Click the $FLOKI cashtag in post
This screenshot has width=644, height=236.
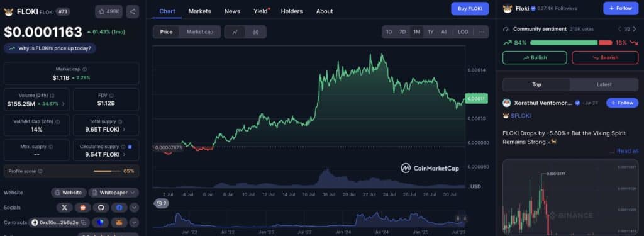pyautogui.click(x=520, y=116)
